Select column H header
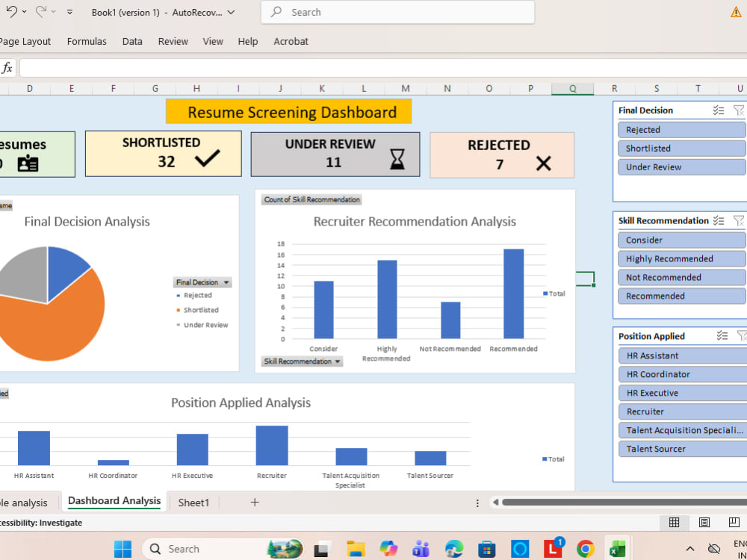This screenshot has width=747, height=560. coord(196,89)
